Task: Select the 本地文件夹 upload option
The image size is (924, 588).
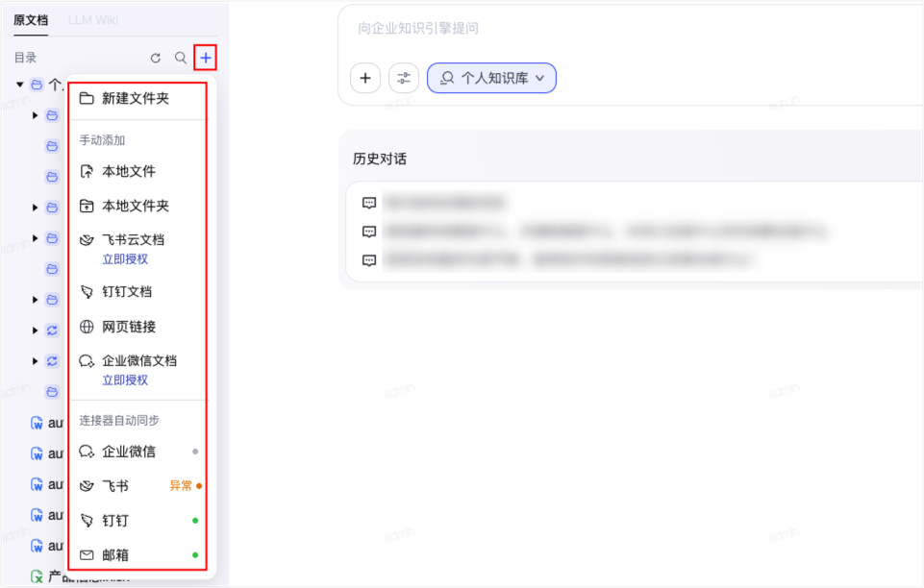Action: click(137, 206)
